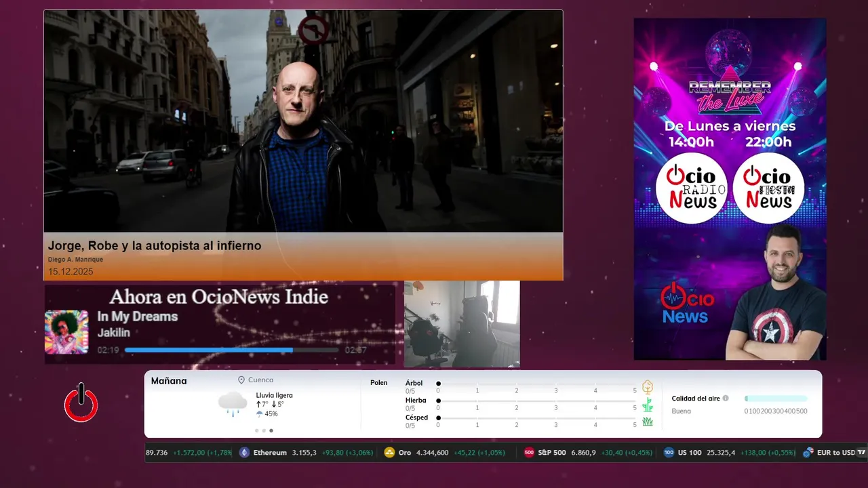
Task: Select the second weather carousel dot
Action: 264,430
